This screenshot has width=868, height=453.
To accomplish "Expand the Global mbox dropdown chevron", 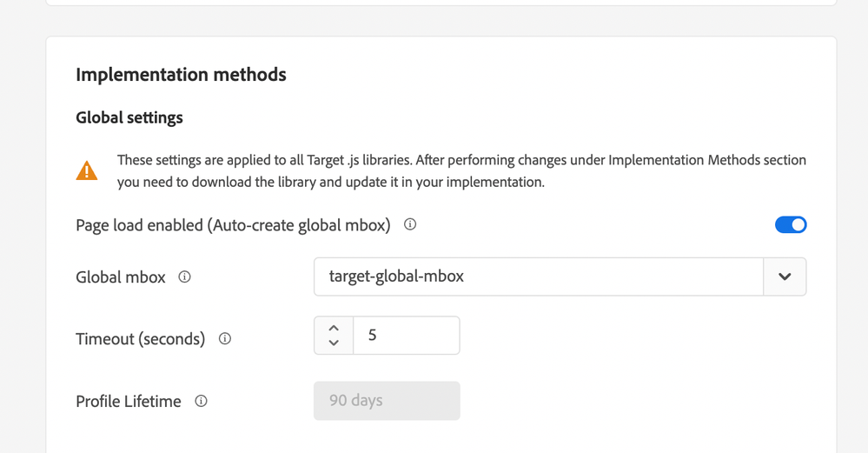I will (x=785, y=276).
